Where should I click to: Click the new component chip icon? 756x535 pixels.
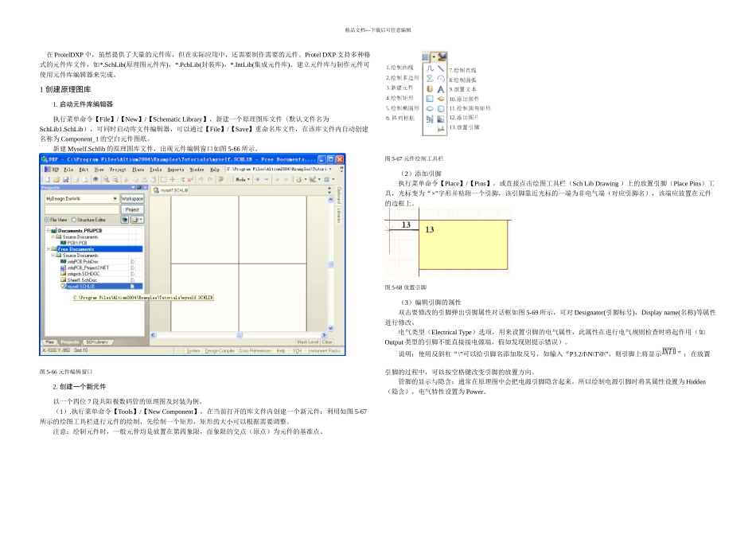point(430,88)
